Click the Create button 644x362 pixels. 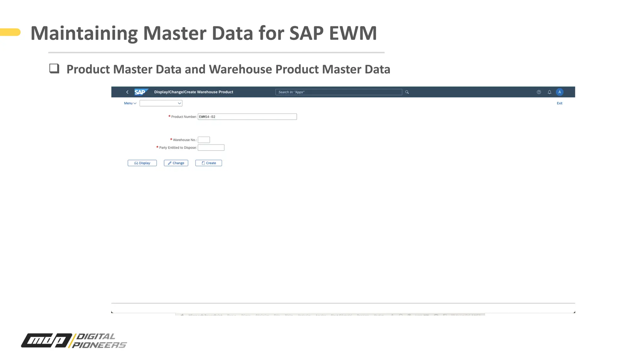point(208,163)
